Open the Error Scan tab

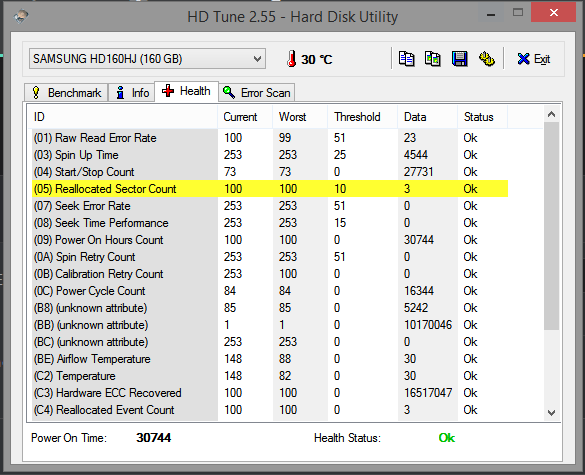(257, 93)
